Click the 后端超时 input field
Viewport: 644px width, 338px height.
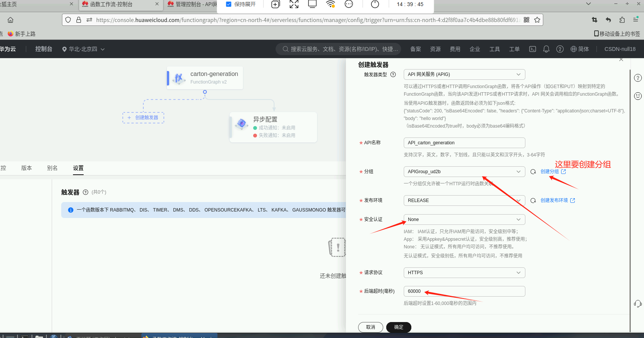(x=464, y=291)
